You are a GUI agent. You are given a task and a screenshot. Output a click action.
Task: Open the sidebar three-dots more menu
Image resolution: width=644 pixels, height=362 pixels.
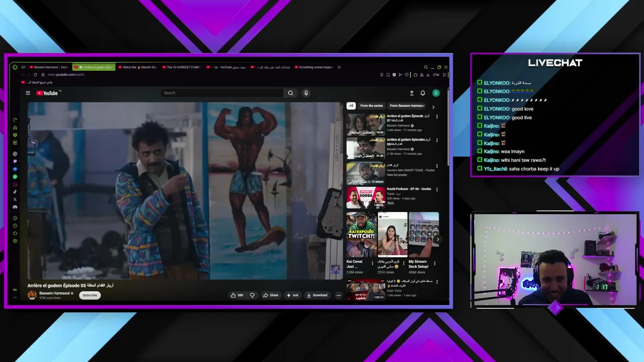coord(15,297)
